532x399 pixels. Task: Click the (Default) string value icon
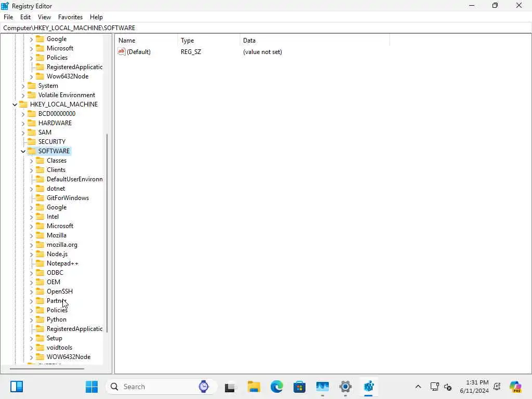click(122, 51)
